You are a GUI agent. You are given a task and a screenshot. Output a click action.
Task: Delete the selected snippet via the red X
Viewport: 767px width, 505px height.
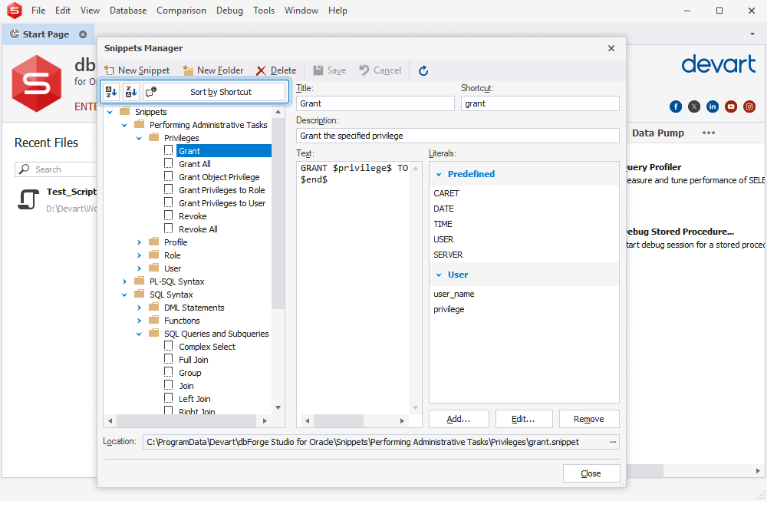[x=261, y=70]
